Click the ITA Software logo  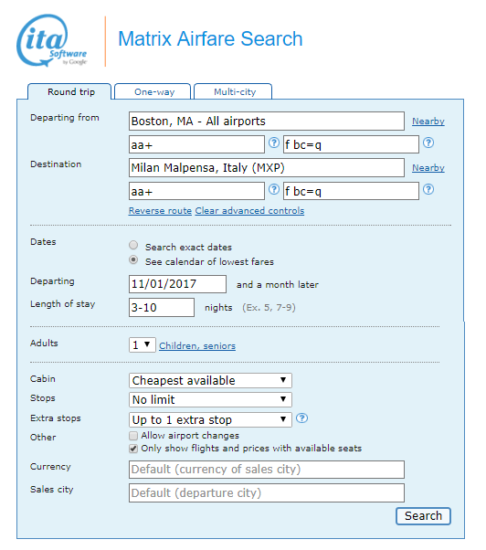[x=52, y=40]
